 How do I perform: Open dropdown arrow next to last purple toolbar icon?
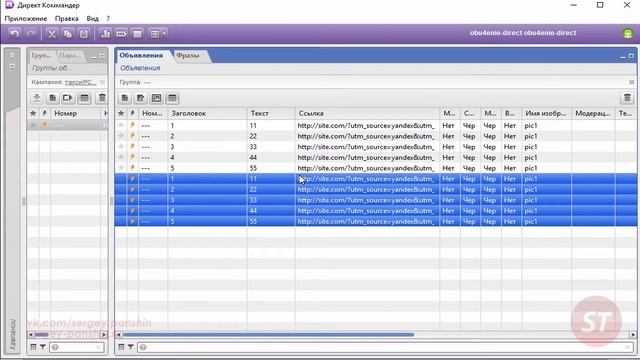click(x=164, y=34)
